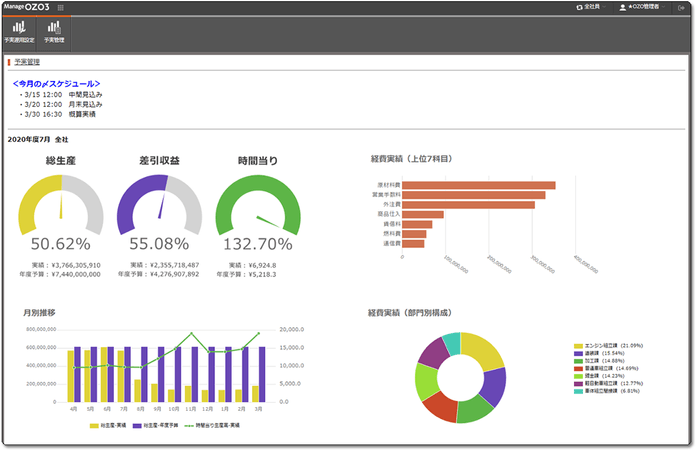Click the grid menu icon beside OZO3 logo
This screenshot has width=700, height=451.
61,7
